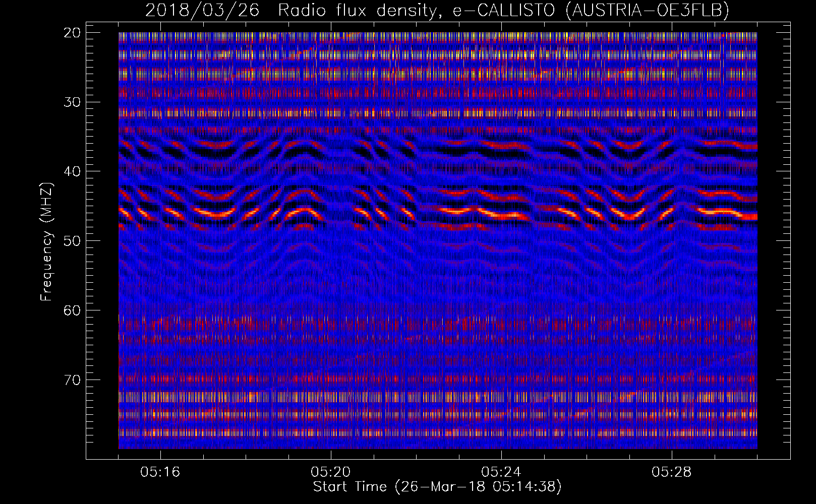
Task: Click the 50 frequency tick label
Action: coord(72,241)
